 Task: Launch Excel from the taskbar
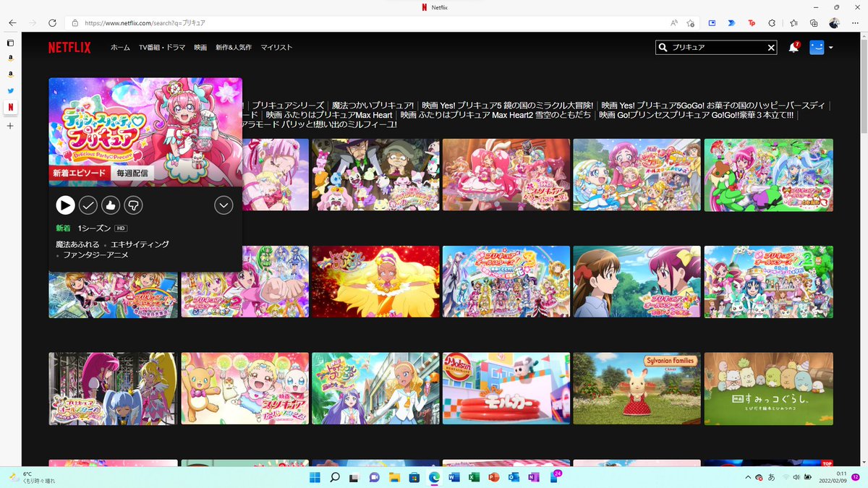475,477
